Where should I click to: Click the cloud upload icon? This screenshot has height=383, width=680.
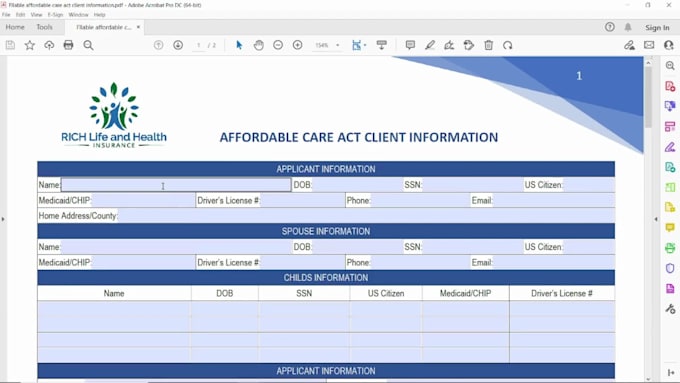pyautogui.click(x=49, y=45)
